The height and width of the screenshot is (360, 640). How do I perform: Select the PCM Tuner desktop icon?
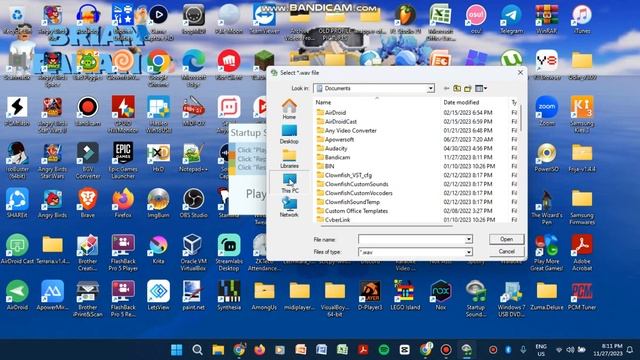point(582,295)
